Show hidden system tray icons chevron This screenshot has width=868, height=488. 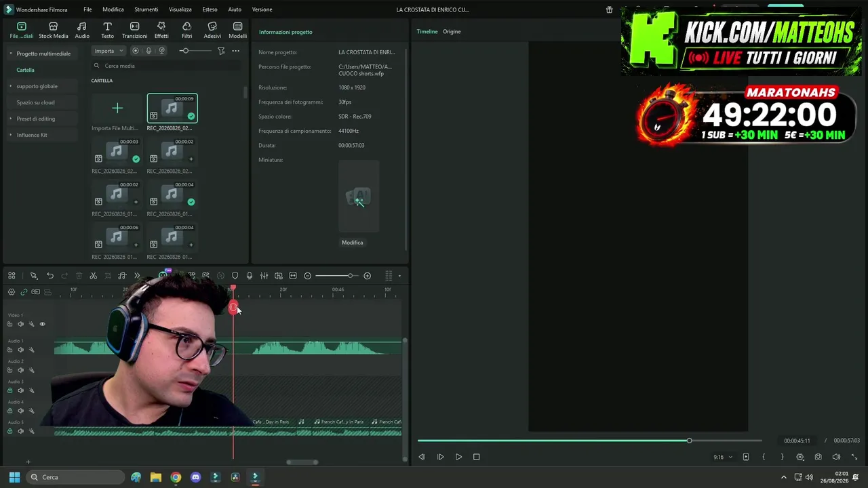pyautogui.click(x=784, y=477)
